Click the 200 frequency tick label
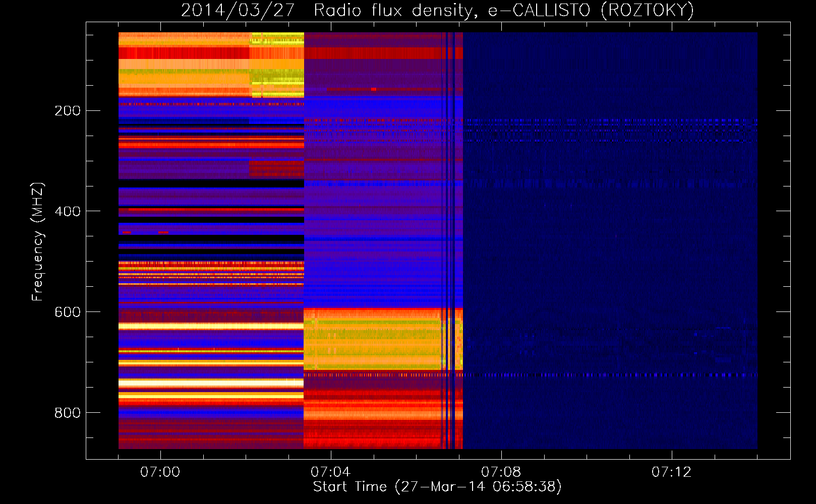Screen dimensions: 816x504 click(68, 111)
